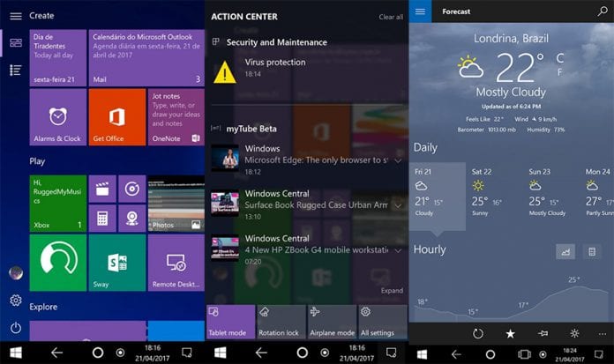Add Londrina to favorites with the star icon

pyautogui.click(x=510, y=333)
